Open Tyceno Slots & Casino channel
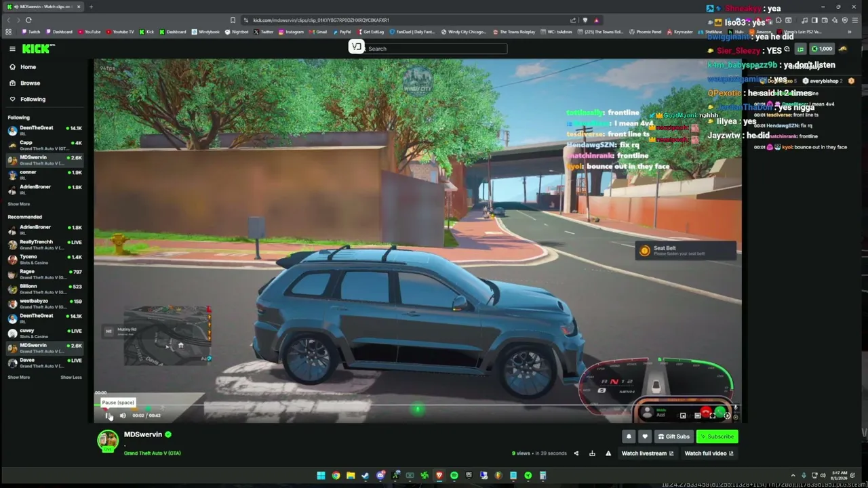Viewport: 868px width, 488px height. 45,260
